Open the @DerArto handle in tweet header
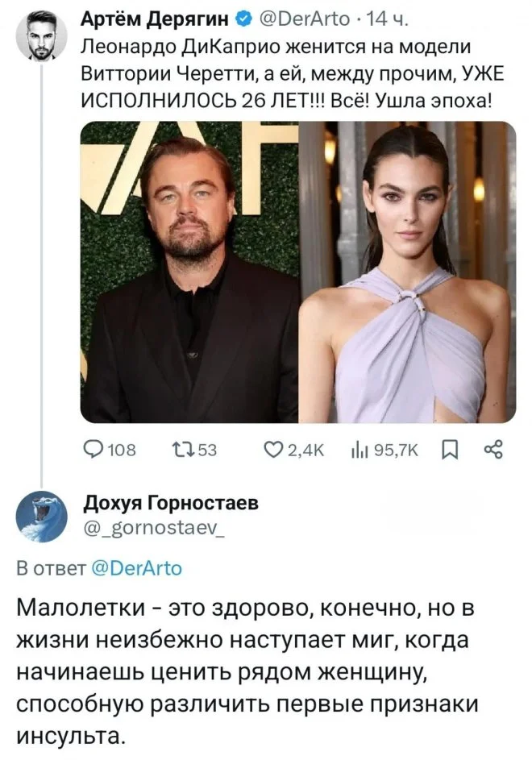This screenshot has height=760, width=532. 297,19
